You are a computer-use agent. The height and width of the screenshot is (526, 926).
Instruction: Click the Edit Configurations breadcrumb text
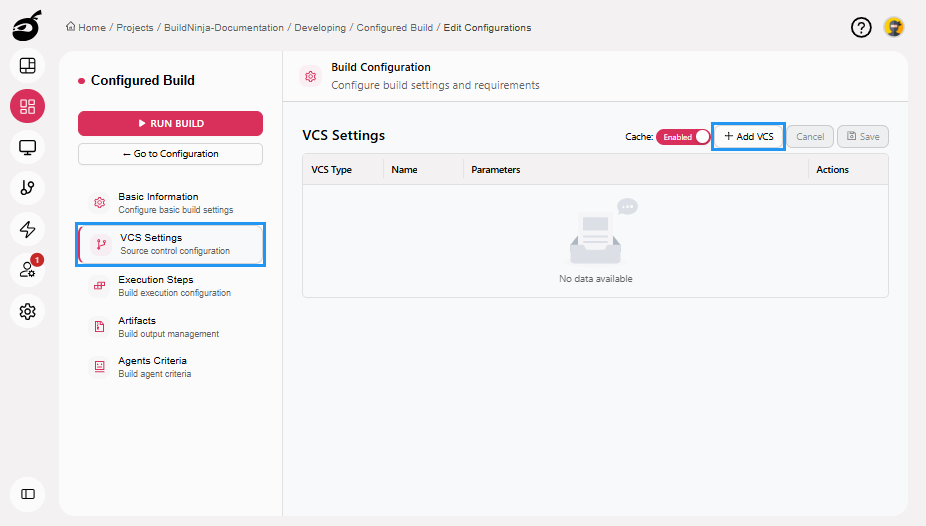coord(487,27)
